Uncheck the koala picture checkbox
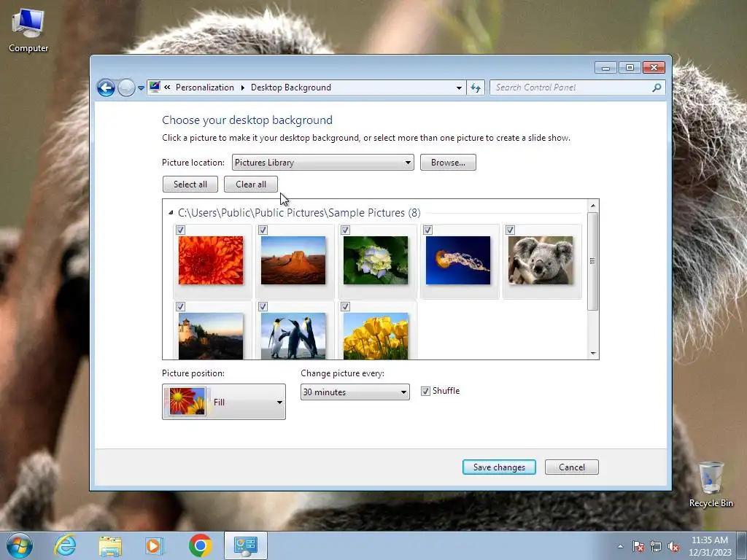The image size is (747, 560). (x=510, y=230)
